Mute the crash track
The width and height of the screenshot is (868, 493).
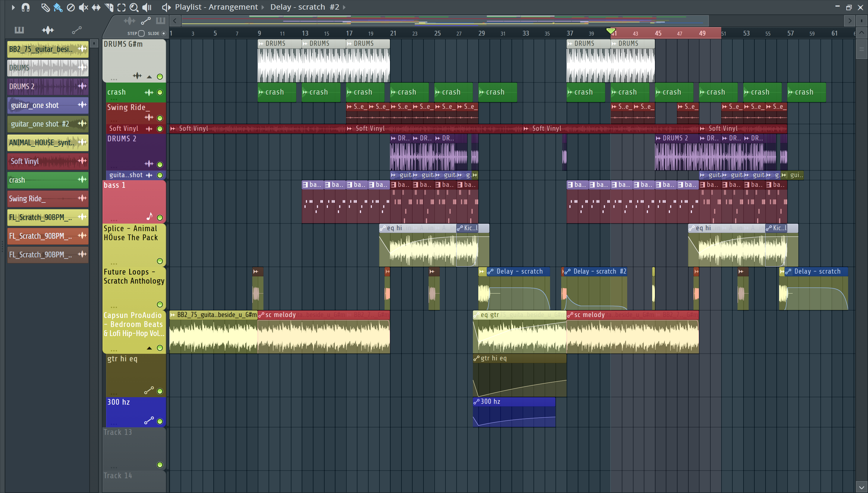pyautogui.click(x=160, y=93)
